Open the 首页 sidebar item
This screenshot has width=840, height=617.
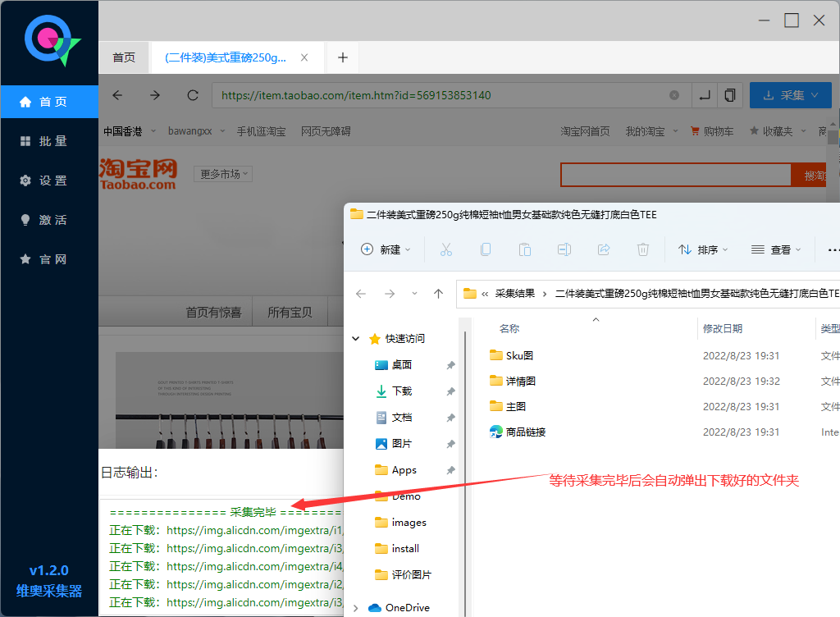[49, 102]
